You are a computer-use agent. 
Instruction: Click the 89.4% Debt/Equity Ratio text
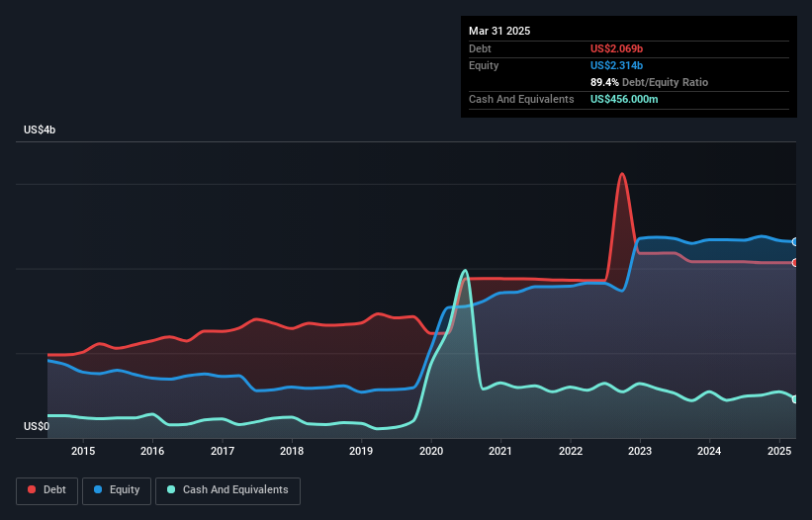point(649,82)
